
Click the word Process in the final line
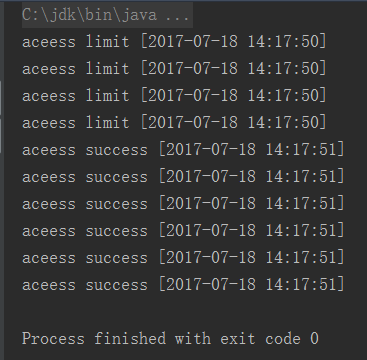pyautogui.click(x=53, y=339)
